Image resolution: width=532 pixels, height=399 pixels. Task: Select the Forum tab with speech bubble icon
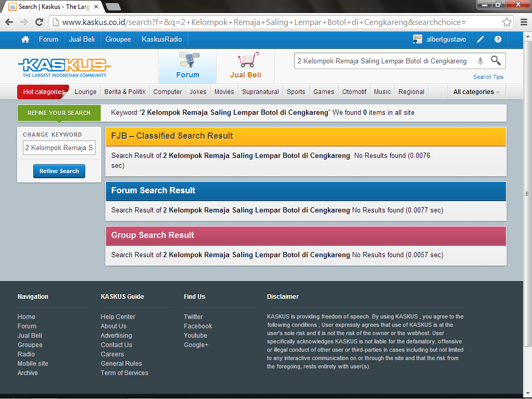(188, 66)
